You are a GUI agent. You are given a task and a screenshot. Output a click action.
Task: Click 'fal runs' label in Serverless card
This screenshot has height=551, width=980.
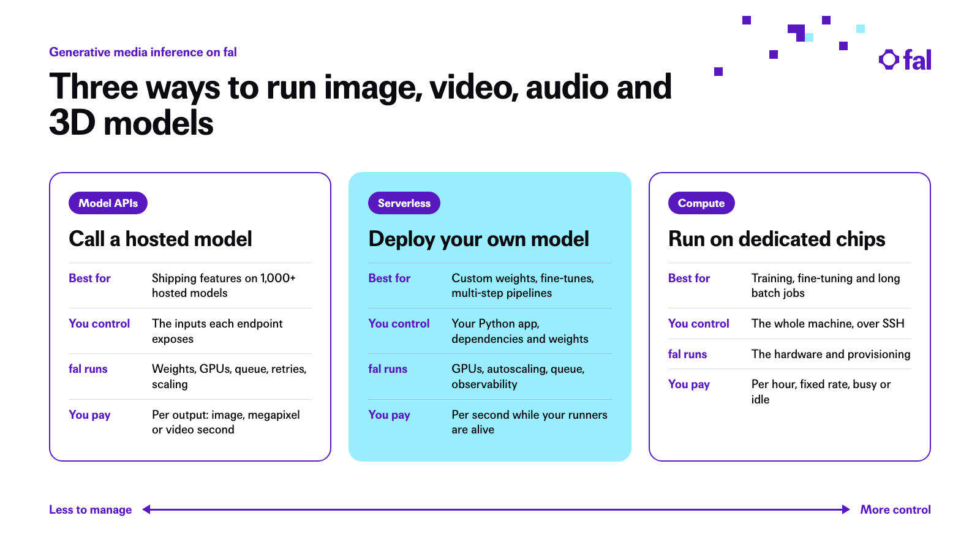pyautogui.click(x=388, y=369)
